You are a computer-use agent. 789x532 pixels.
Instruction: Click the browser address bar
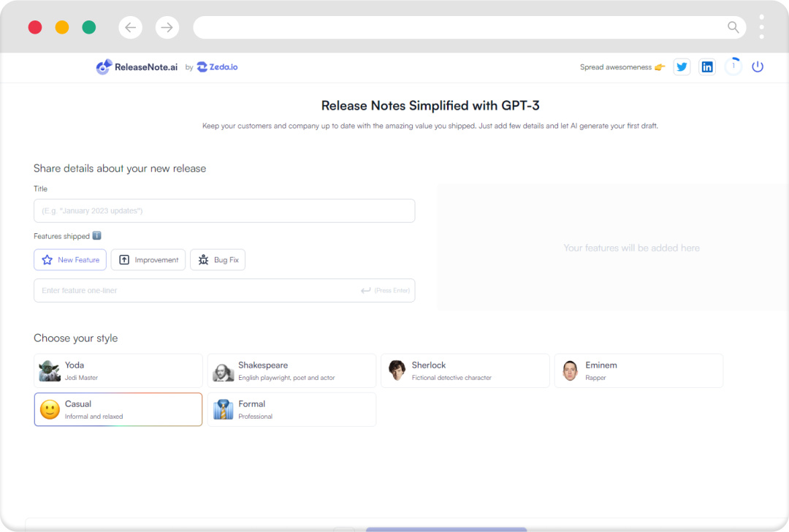tap(470, 27)
